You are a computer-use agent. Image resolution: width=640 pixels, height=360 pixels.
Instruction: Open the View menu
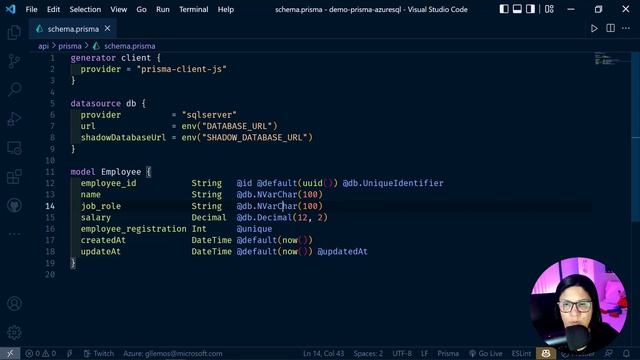(x=118, y=9)
